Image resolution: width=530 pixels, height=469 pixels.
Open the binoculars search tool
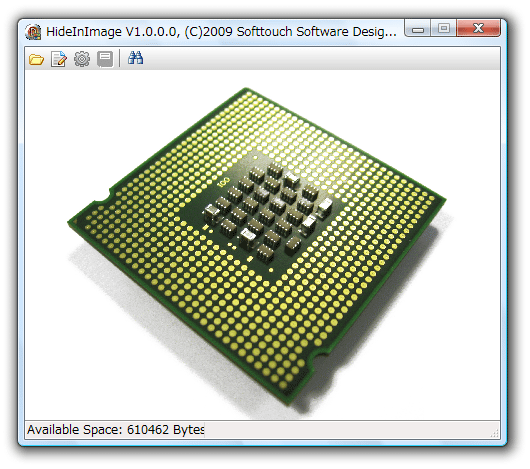coord(136,58)
